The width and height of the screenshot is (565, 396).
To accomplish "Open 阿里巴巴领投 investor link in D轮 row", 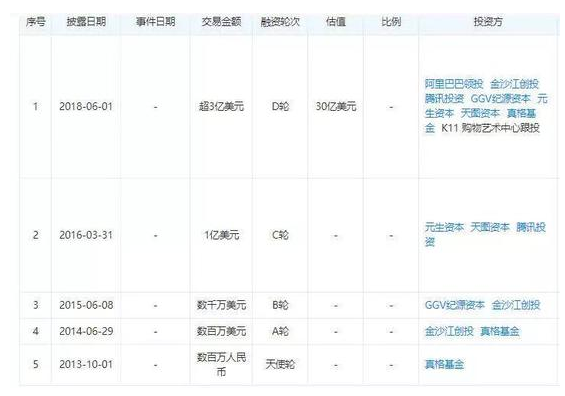I will tap(454, 84).
